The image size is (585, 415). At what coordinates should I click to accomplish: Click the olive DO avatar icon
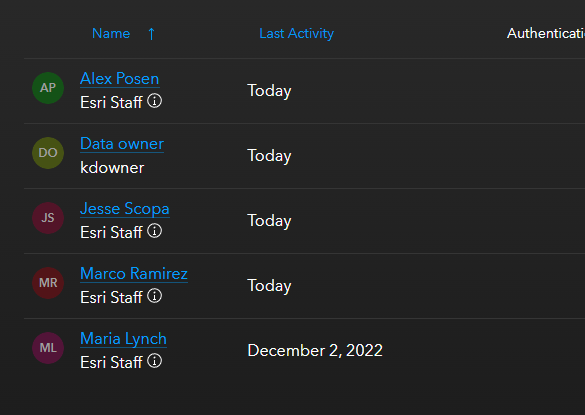[48, 153]
